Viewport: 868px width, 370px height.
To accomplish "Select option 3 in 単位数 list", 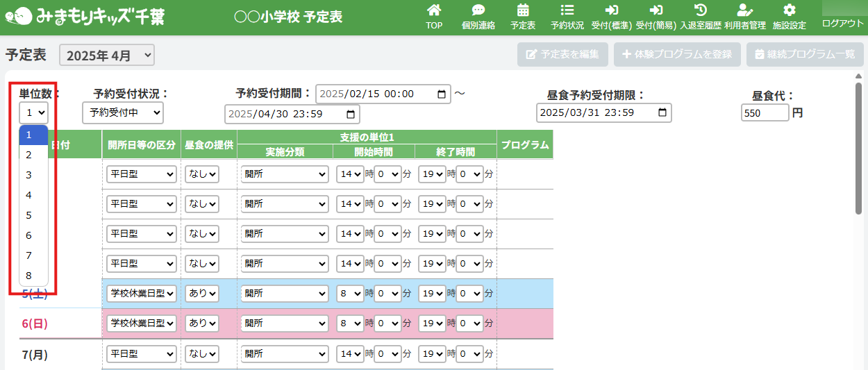I will [29, 175].
